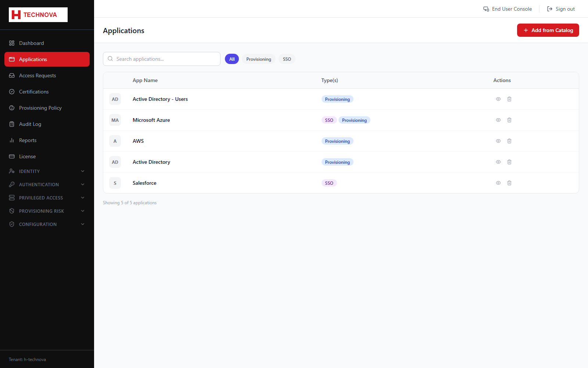Click the AD avatar of Active Directory - Users
This screenshot has height=368, width=588.
(x=115, y=99)
